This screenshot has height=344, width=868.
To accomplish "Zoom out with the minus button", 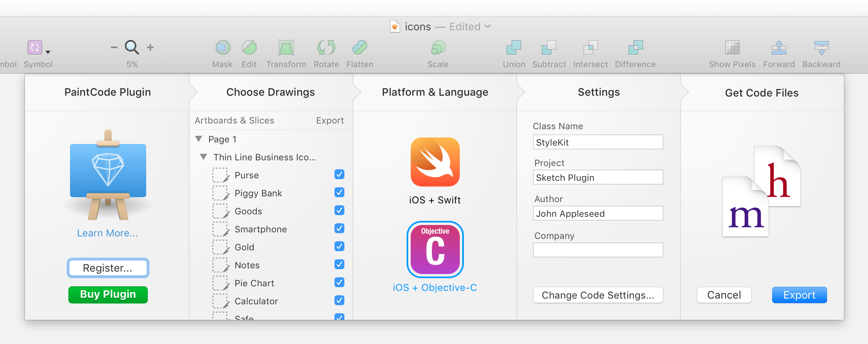I will 114,47.
